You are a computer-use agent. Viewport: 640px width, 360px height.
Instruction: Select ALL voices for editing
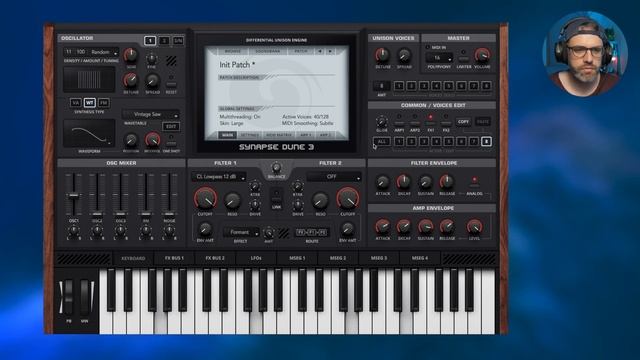pos(382,142)
